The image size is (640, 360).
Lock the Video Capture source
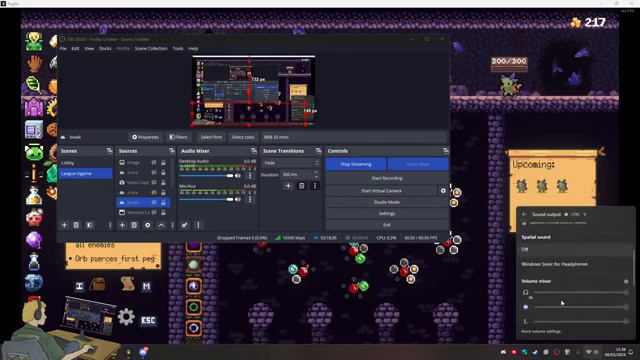pyautogui.click(x=163, y=182)
